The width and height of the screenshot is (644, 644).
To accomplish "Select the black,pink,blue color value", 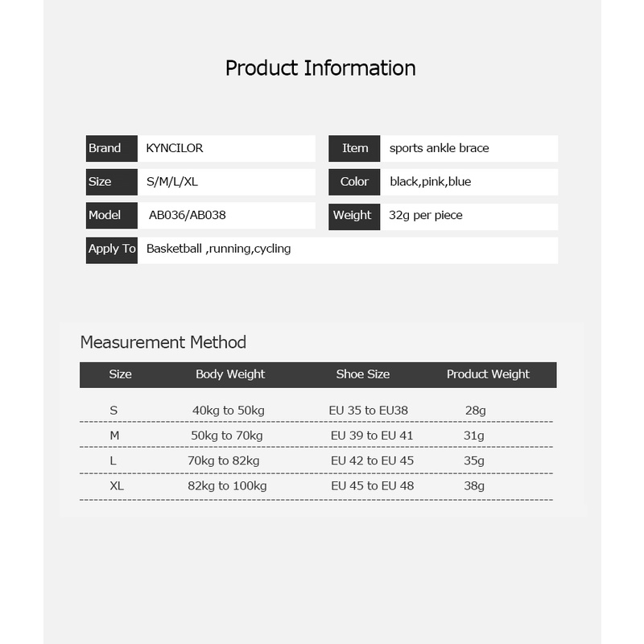I will click(430, 182).
